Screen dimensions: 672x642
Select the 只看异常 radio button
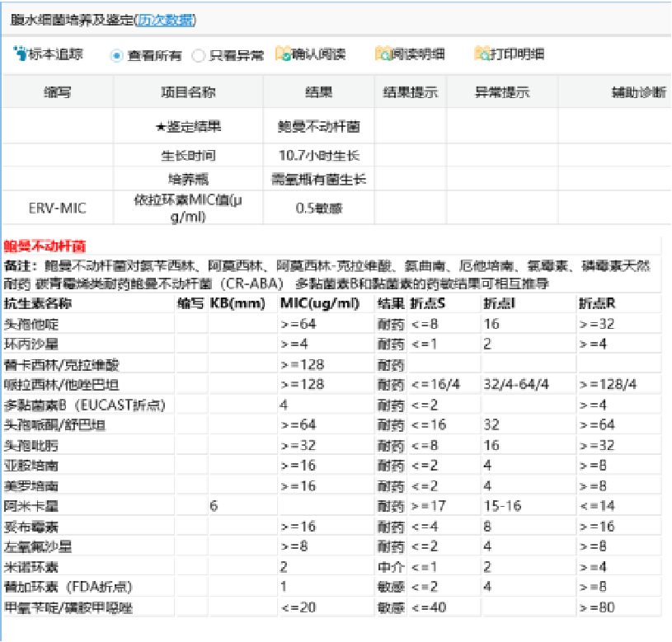point(198,56)
